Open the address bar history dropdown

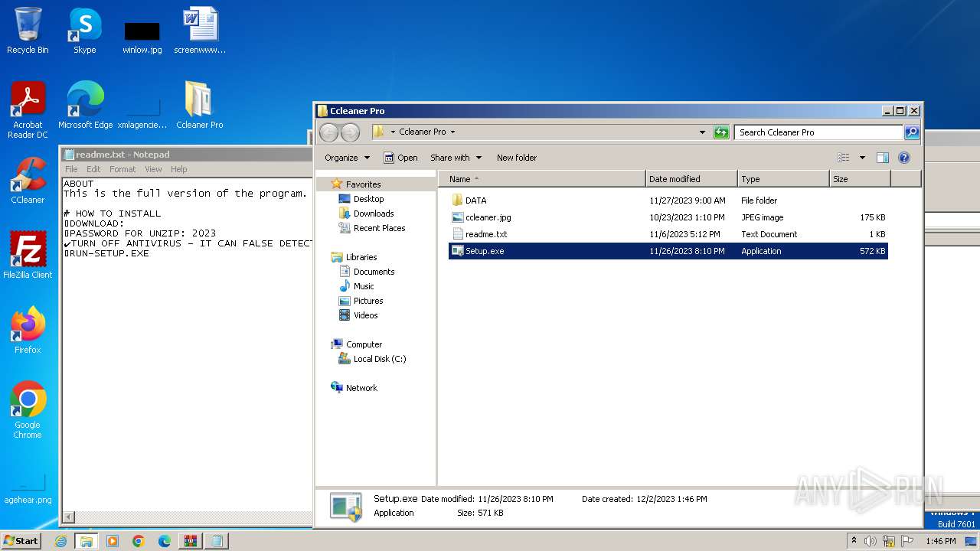(x=703, y=132)
